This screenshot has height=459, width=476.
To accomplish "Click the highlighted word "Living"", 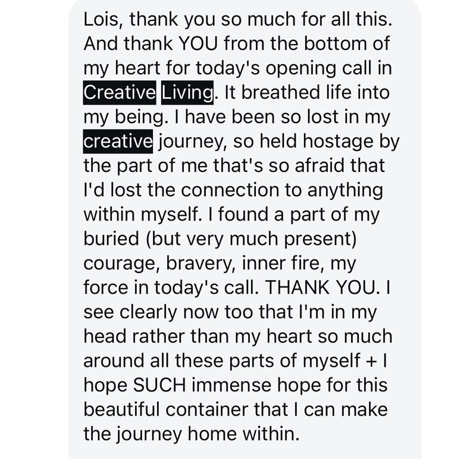I will point(186,93).
